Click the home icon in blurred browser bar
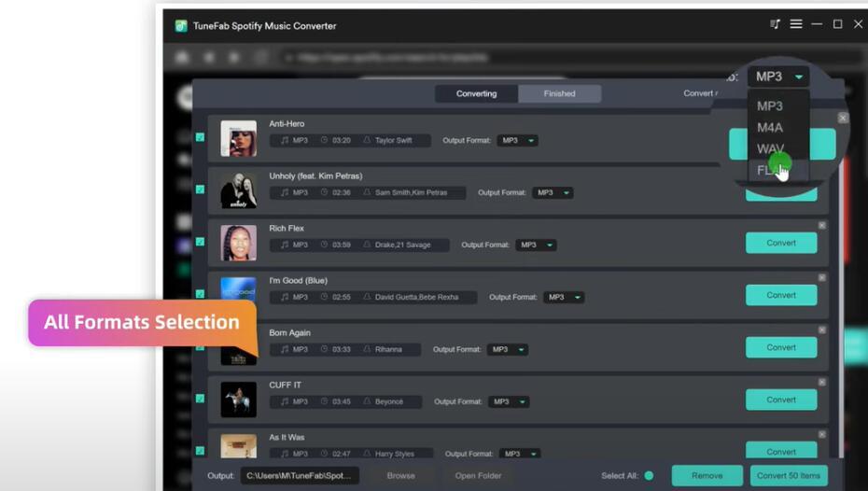 tap(182, 58)
